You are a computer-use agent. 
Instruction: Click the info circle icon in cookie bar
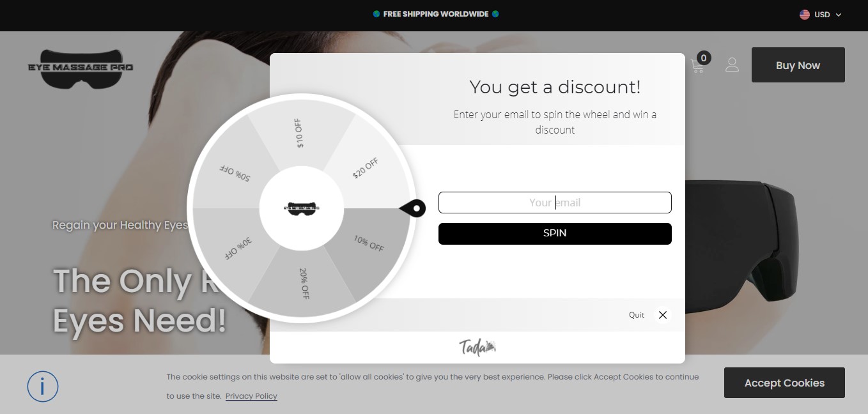43,386
